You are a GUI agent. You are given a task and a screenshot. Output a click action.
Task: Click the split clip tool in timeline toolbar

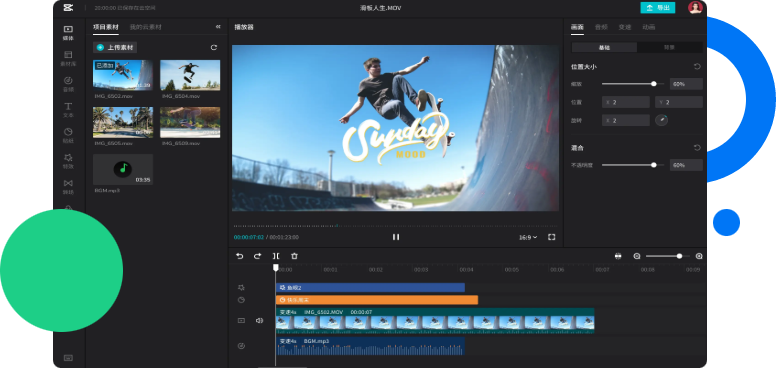(276, 256)
